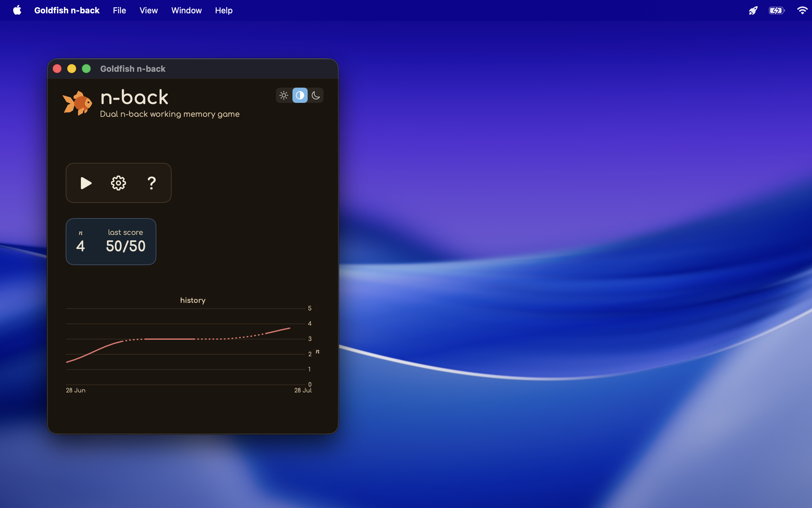Check battery status in menu bar
Screen dimensions: 812x508
pyautogui.click(x=776, y=10)
